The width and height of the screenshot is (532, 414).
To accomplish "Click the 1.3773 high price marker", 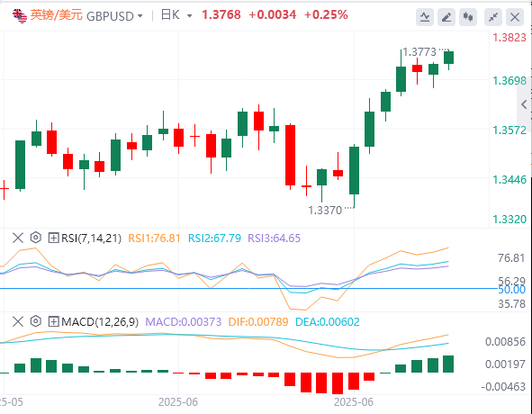I will coord(419,52).
